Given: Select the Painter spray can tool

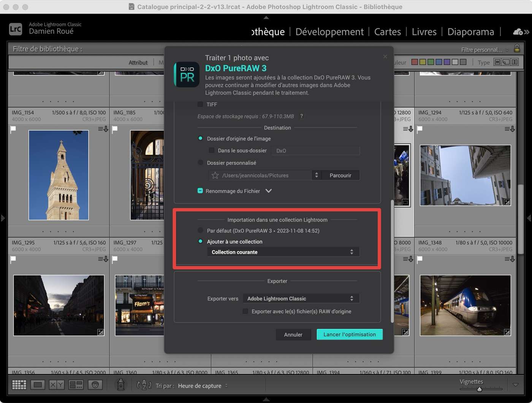Looking at the screenshot, I should click(x=121, y=385).
